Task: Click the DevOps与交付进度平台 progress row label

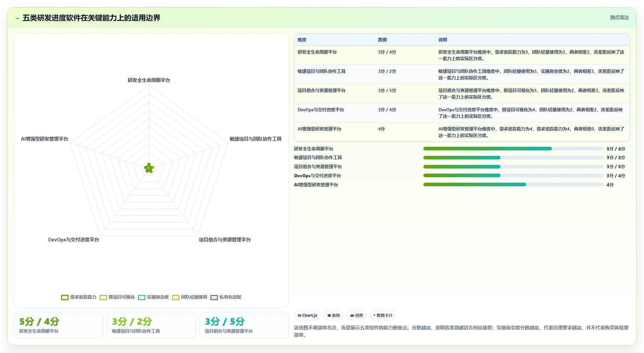Action: (x=317, y=176)
